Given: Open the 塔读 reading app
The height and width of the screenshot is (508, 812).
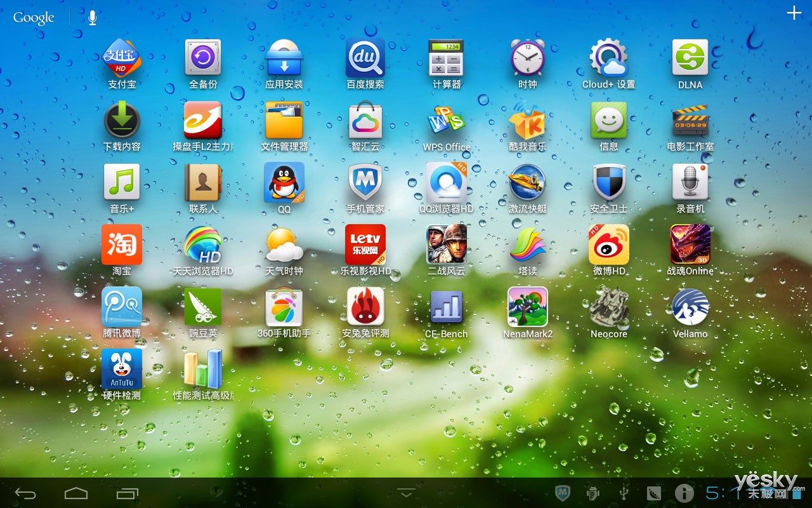Looking at the screenshot, I should tap(528, 244).
